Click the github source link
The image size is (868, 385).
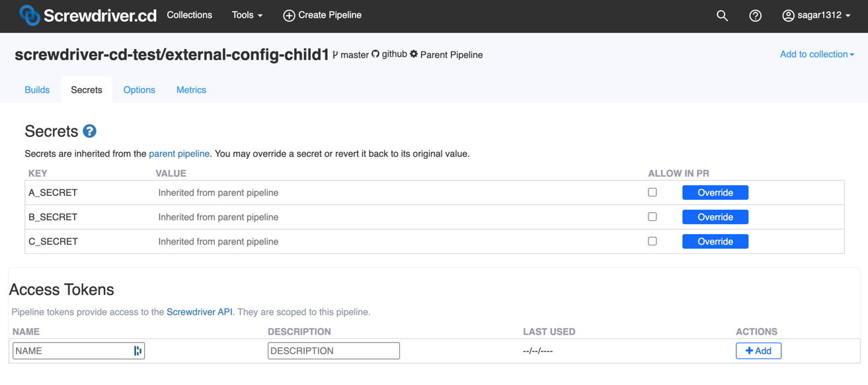click(394, 54)
